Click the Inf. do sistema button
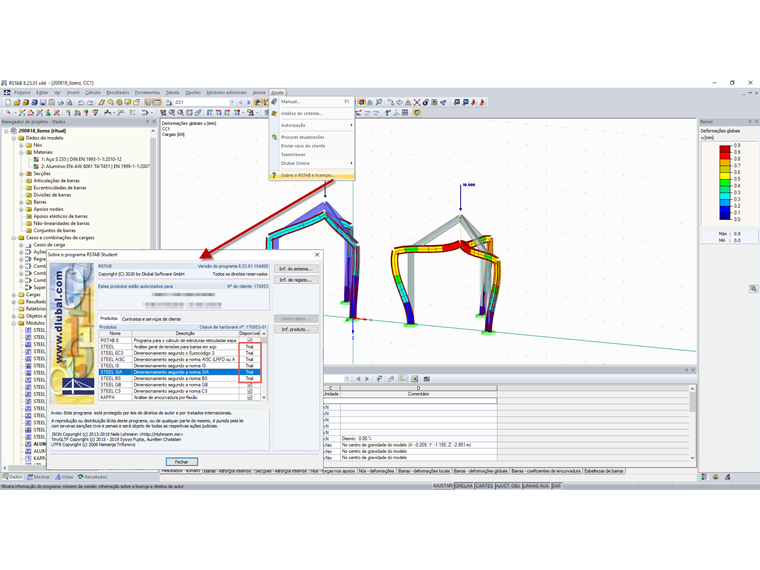 [x=296, y=269]
